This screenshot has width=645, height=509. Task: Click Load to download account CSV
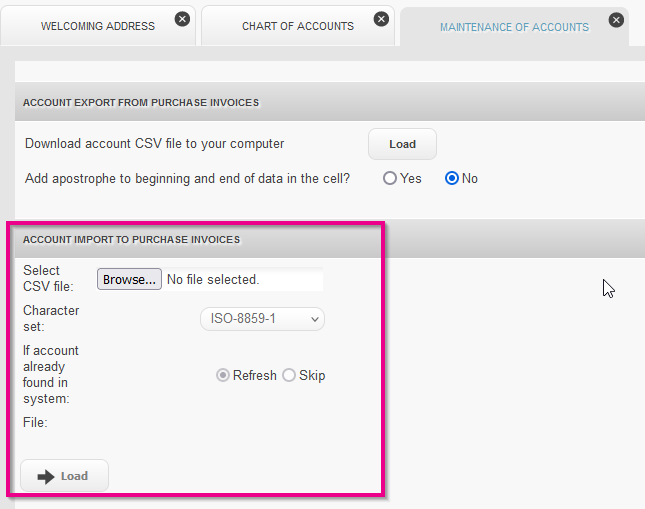pyautogui.click(x=402, y=144)
